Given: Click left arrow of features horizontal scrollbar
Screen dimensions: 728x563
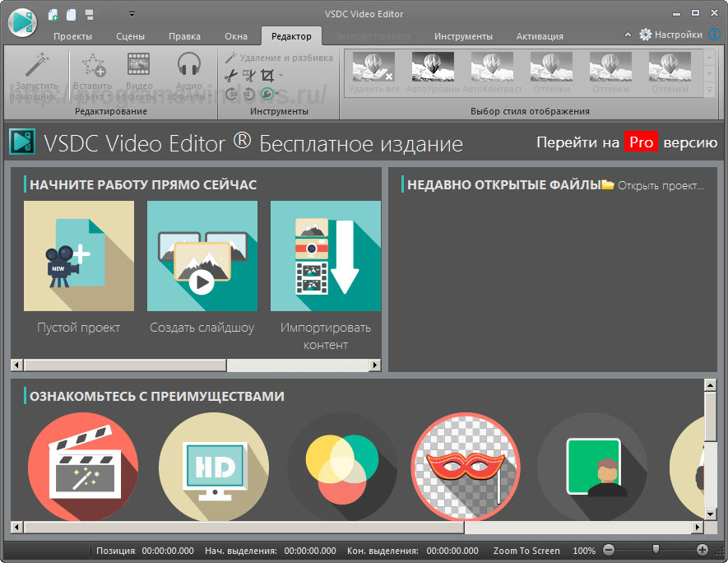Looking at the screenshot, I should click(x=17, y=528).
